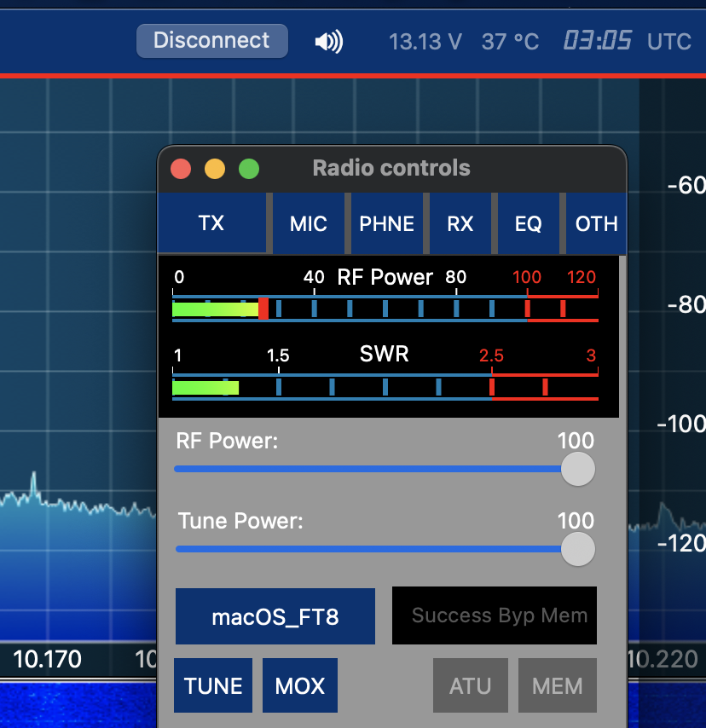This screenshot has width=706, height=728.
Task: Click the Success Byp Mem status field
Action: click(x=495, y=615)
